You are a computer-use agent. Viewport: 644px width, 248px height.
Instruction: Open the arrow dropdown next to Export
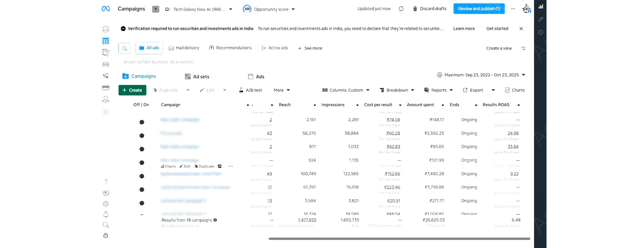tap(493, 90)
